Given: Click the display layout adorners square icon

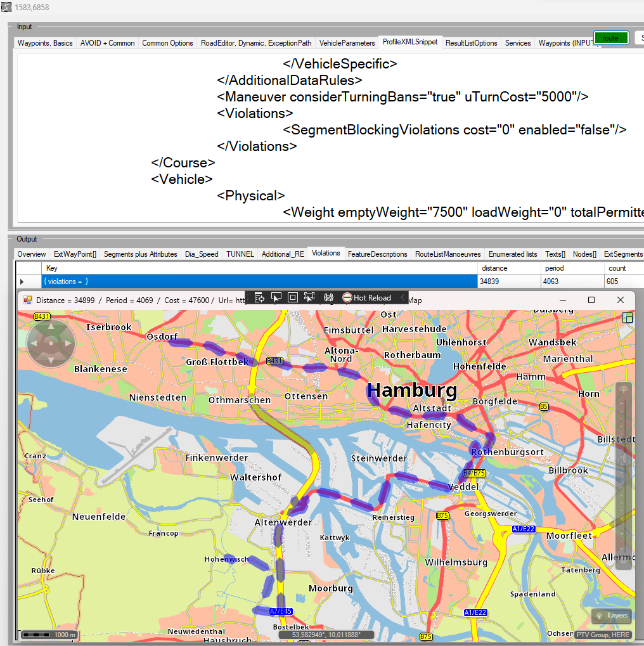Looking at the screenshot, I should [293, 297].
